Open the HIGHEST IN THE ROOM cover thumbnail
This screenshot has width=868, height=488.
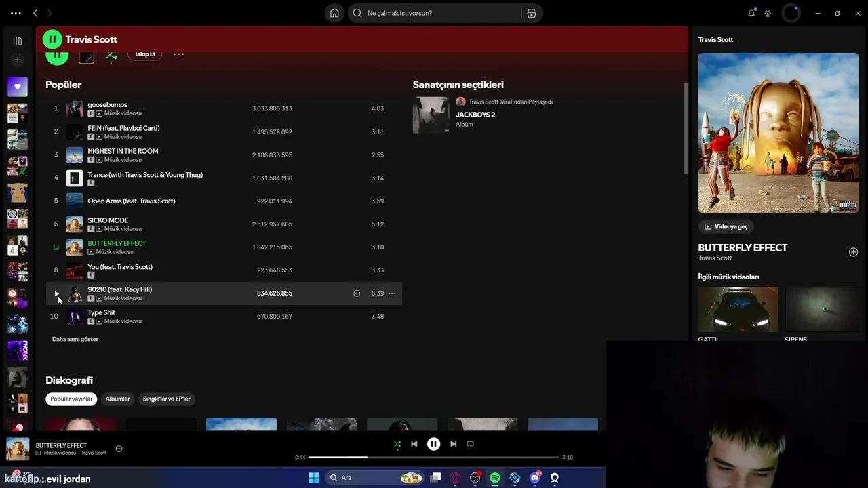point(75,155)
